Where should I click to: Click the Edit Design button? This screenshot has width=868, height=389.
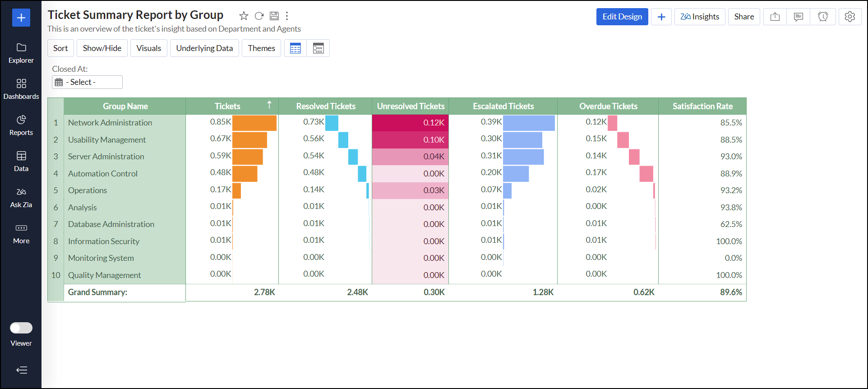pyautogui.click(x=622, y=17)
